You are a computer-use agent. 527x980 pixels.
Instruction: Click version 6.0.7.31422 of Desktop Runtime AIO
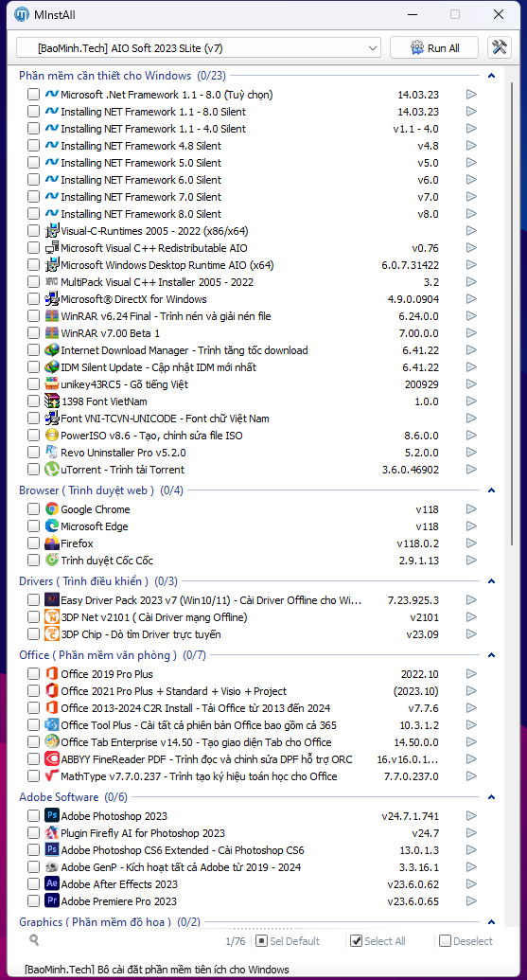(411, 265)
